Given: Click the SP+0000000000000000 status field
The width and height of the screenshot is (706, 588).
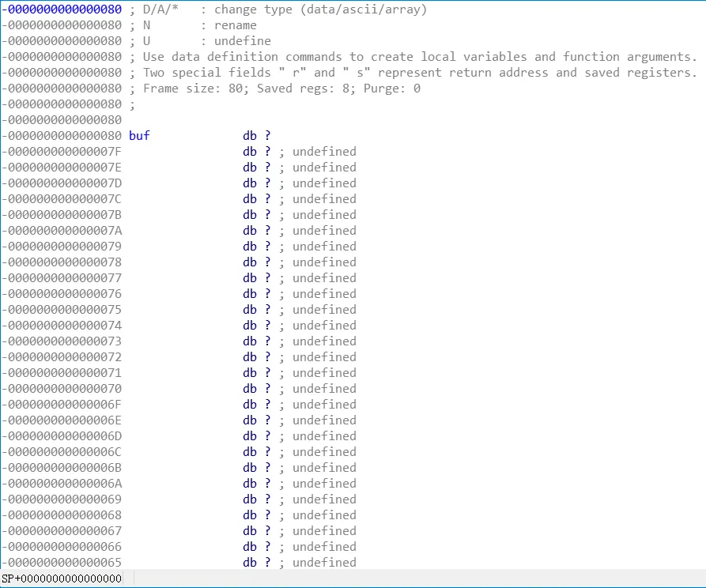Looking at the screenshot, I should point(62,578).
